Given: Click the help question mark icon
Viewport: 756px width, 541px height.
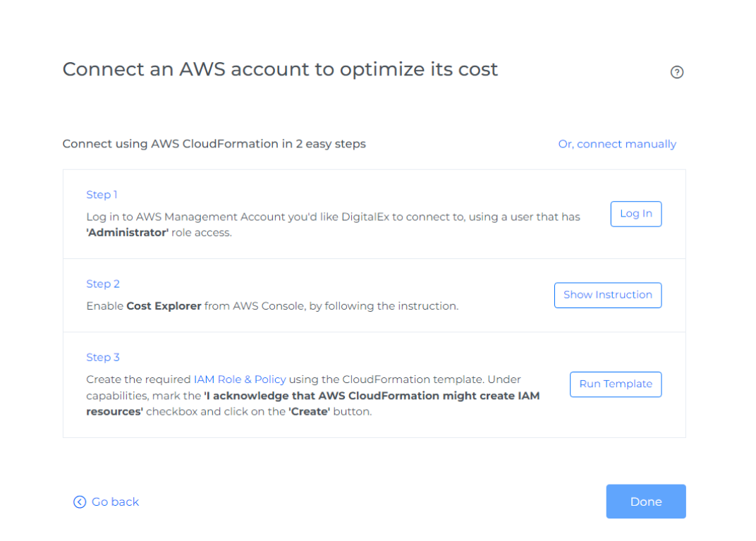Looking at the screenshot, I should click(x=677, y=72).
